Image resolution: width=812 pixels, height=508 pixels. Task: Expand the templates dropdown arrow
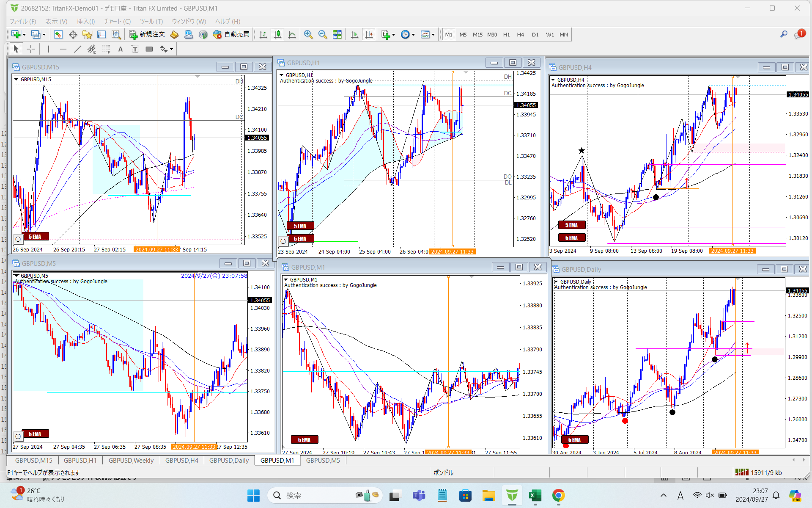[433, 35]
